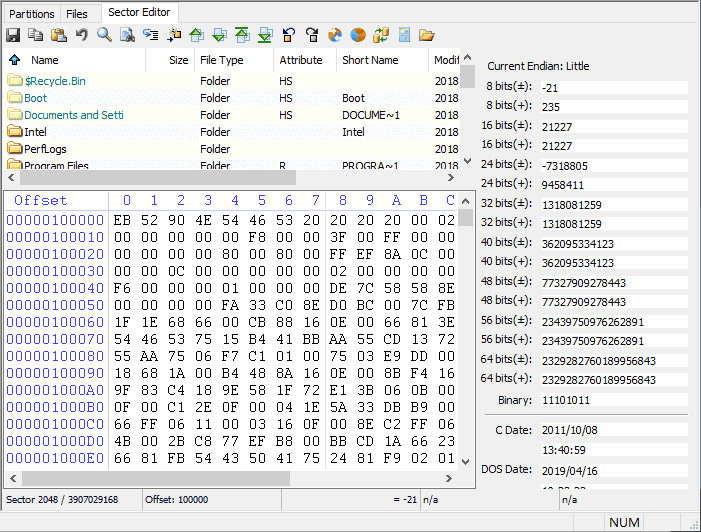Image resolution: width=701 pixels, height=532 pixels.
Task: Select the PerfLogs folder row
Action: point(45,149)
